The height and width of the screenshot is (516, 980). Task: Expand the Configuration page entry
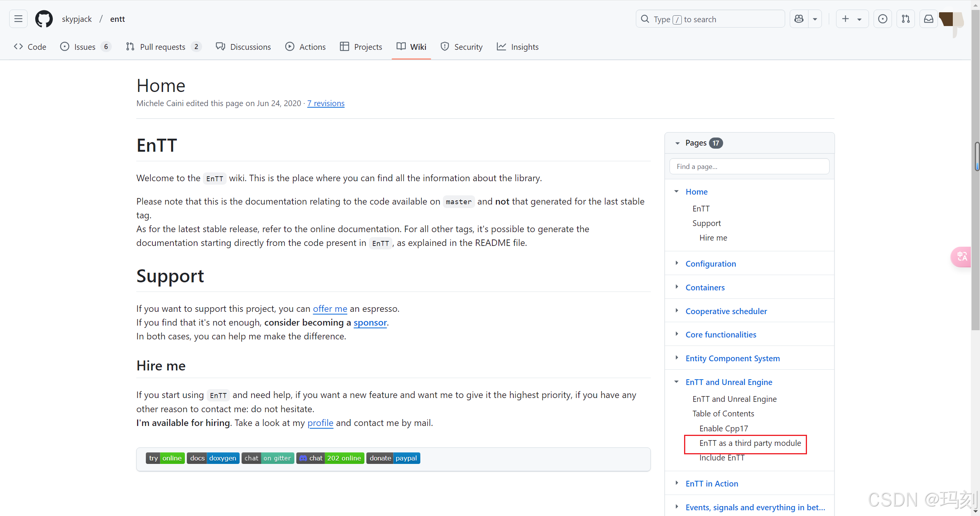676,263
